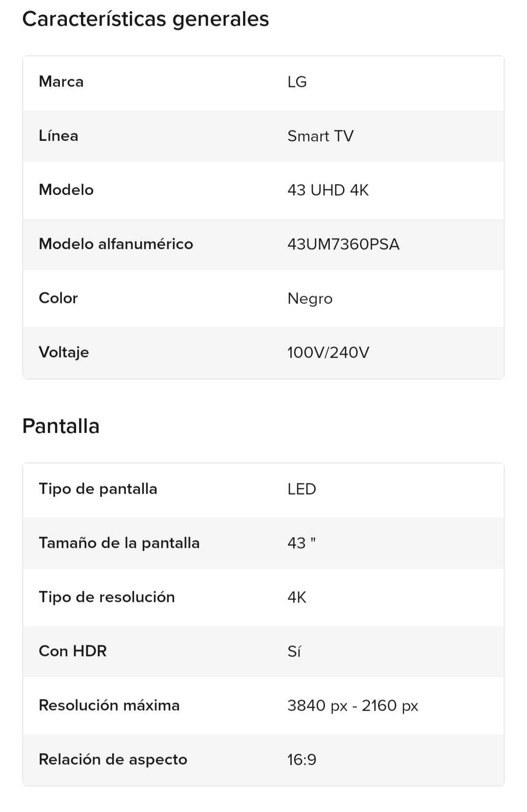Select the Línea row label
Screen dimensions: 527x812
(x=59, y=136)
